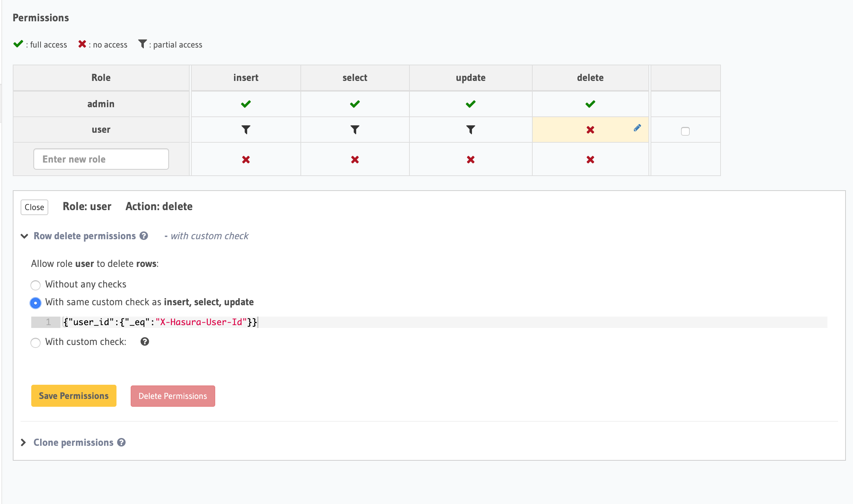Click the help icon beside With custom check

[145, 341]
